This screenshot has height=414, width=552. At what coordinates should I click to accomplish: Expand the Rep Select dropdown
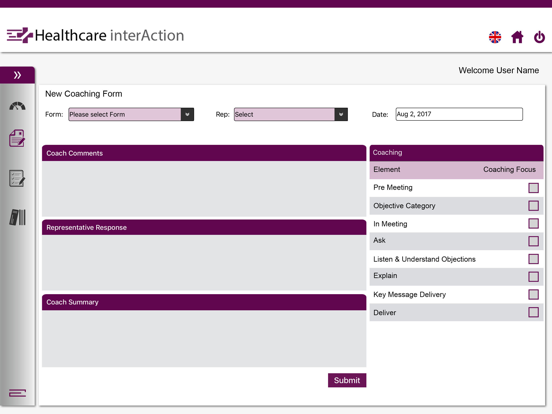click(x=291, y=114)
